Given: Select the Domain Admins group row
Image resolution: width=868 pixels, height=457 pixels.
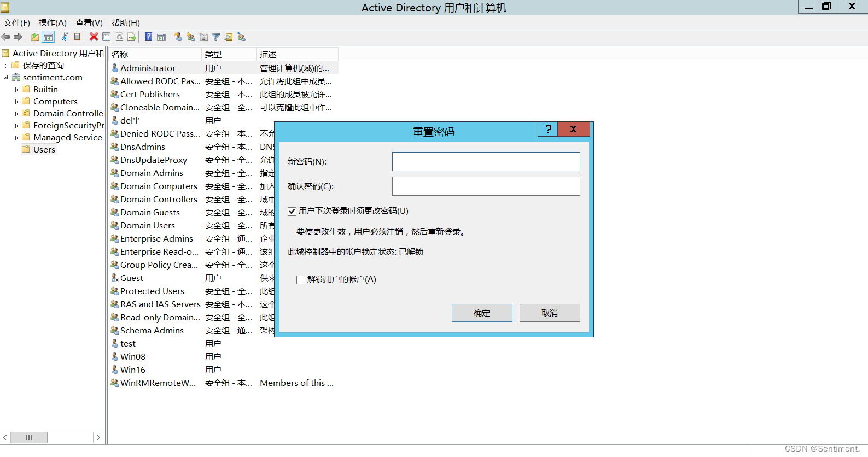Looking at the screenshot, I should pos(191,173).
